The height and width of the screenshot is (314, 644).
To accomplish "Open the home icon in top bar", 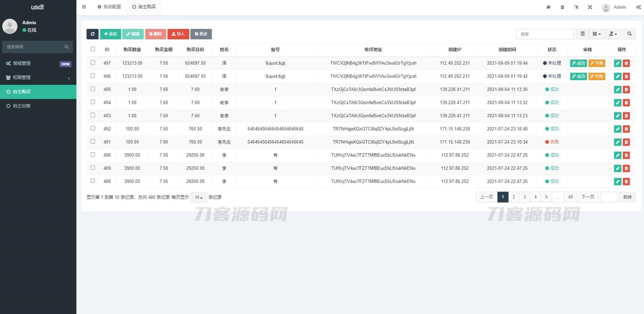I will click(x=548, y=7).
